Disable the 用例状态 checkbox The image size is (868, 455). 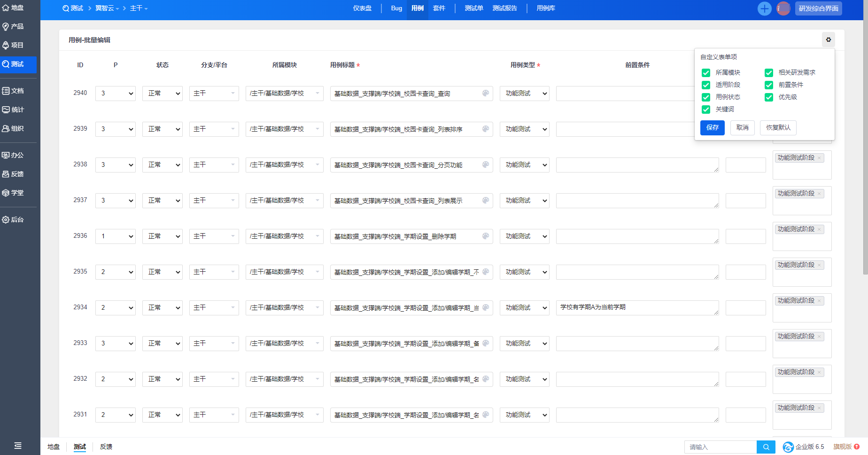coord(706,97)
